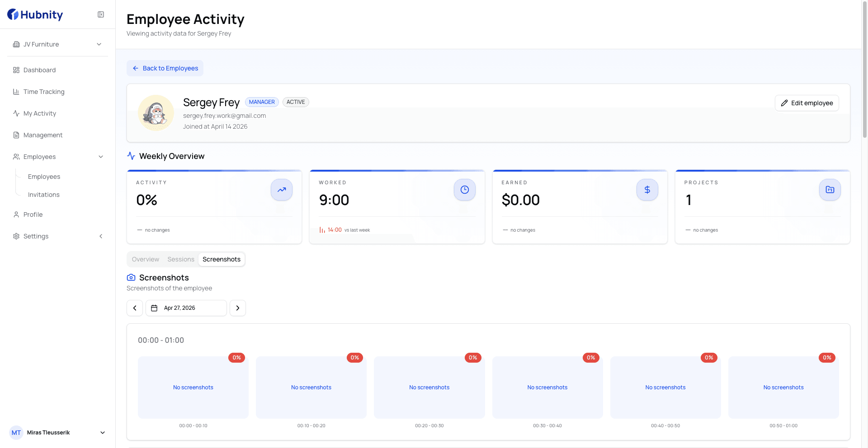Open the 00:30 - 00:40 screenshot slot
The width and height of the screenshot is (868, 448).
point(547,387)
